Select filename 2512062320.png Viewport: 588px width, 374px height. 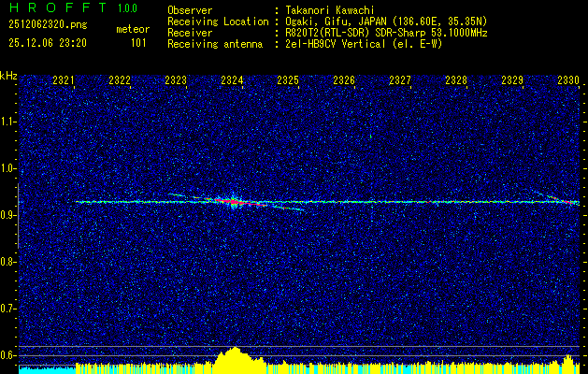pyautogui.click(x=48, y=25)
